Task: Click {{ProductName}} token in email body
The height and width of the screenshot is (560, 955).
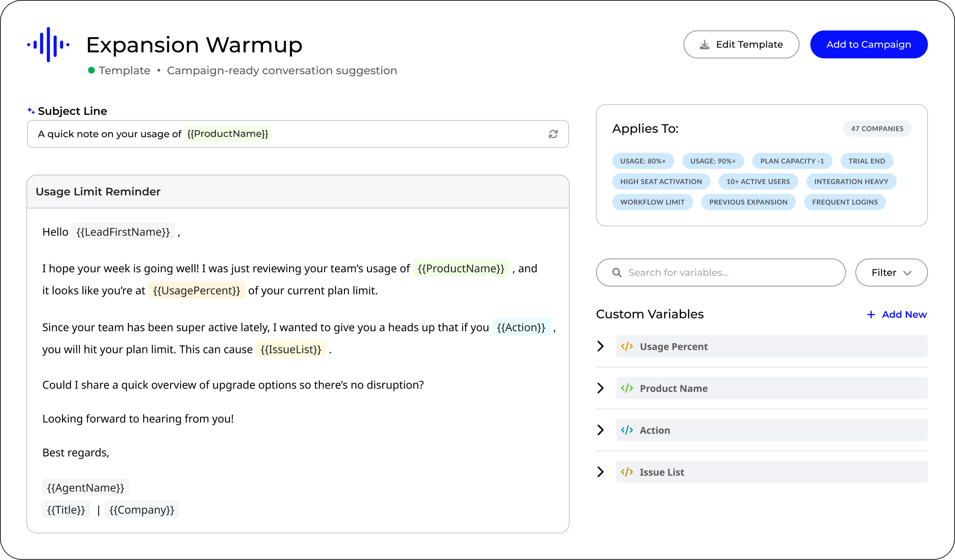Action: pyautogui.click(x=461, y=269)
